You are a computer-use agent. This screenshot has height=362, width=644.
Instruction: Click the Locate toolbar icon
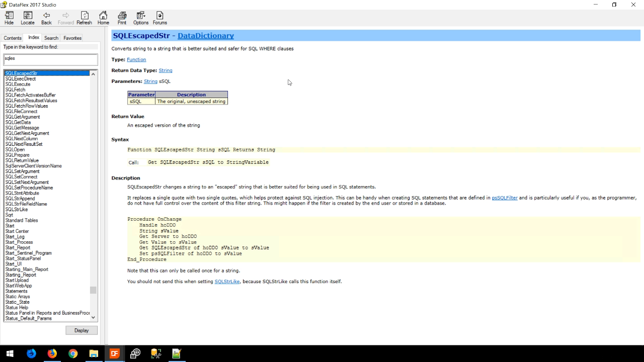(x=28, y=18)
